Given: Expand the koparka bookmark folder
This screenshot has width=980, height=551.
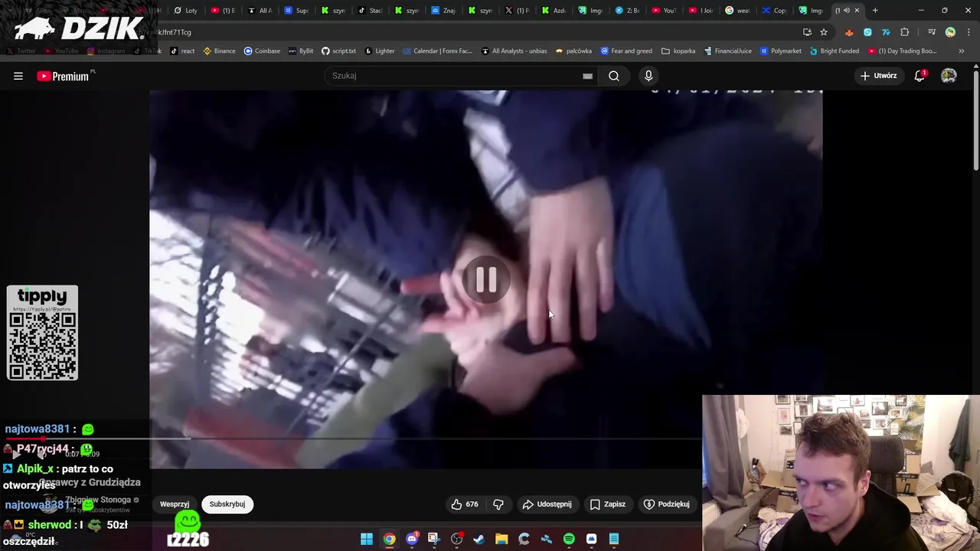Looking at the screenshot, I should (x=678, y=51).
